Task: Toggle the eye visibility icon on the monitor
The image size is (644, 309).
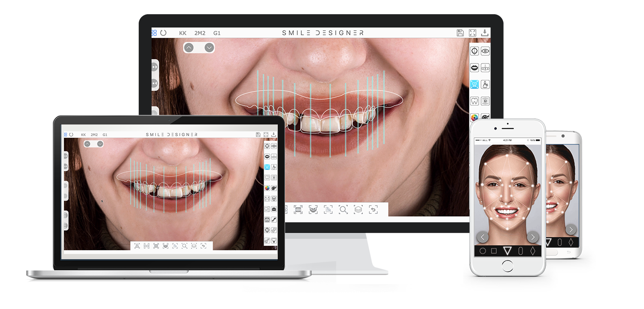Action: point(485,51)
